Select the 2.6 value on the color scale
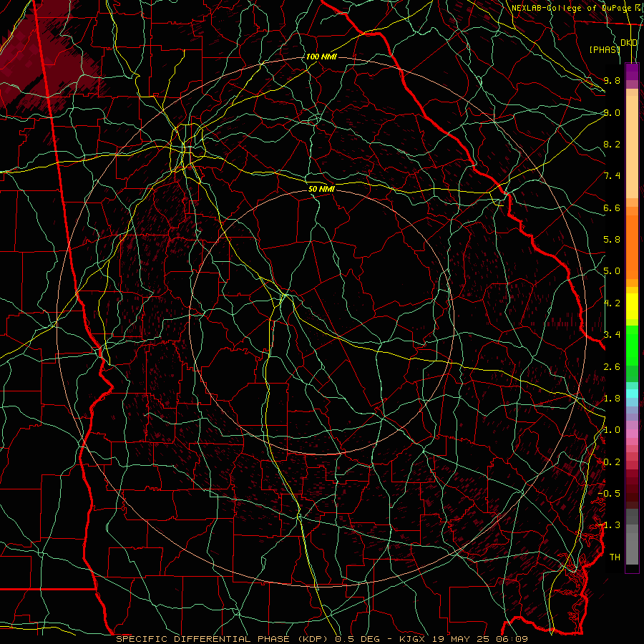Image resolution: width=644 pixels, height=644 pixels. pos(612,367)
